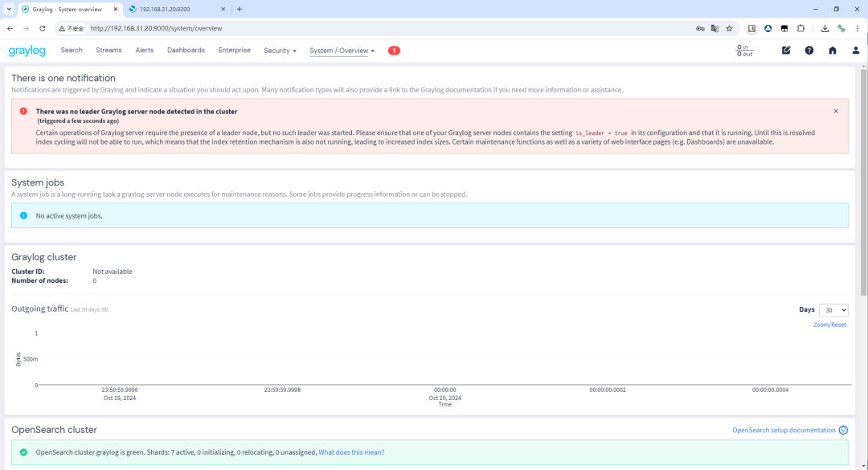The width and height of the screenshot is (868, 470).
Task: Bookmark this page with the star icon
Action: 729,28
